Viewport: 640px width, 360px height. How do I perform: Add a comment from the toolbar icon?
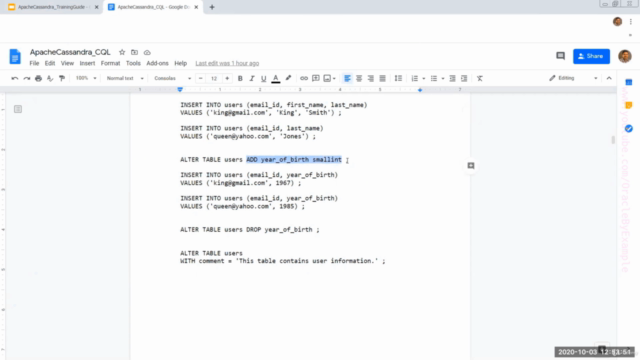click(316, 78)
